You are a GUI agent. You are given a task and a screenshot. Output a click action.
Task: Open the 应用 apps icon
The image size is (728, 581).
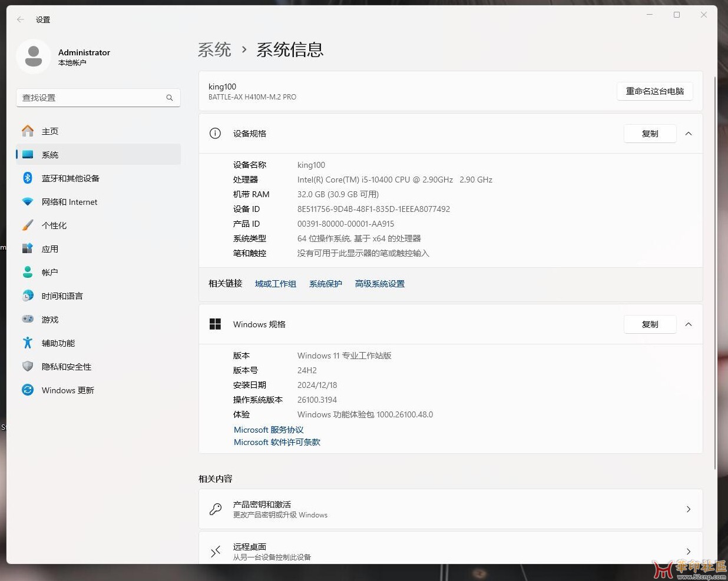coord(28,248)
